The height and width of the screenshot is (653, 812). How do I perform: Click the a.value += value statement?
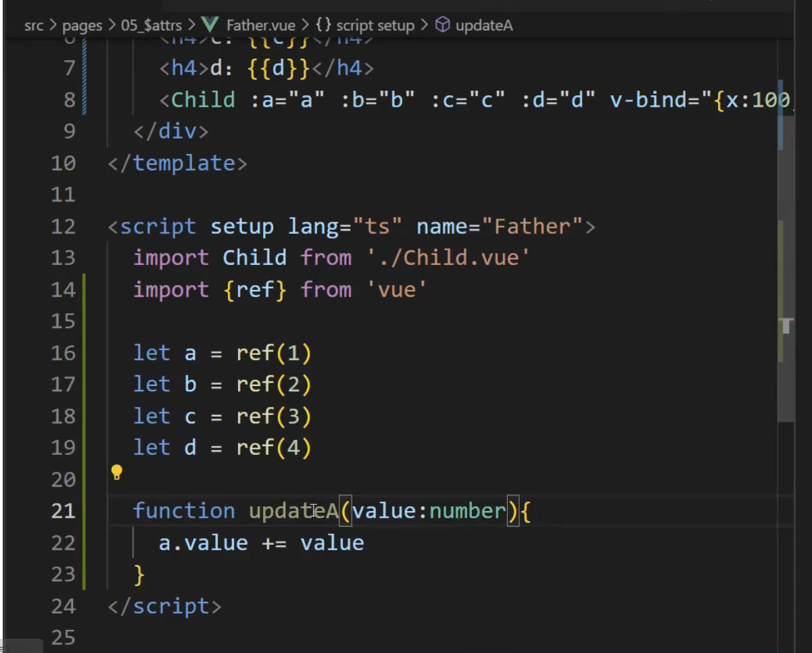(x=261, y=543)
